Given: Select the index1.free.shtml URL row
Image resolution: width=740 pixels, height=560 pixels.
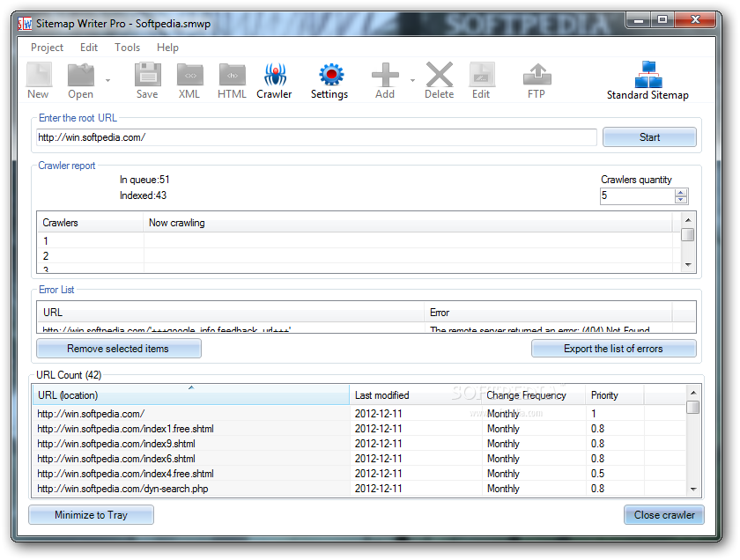Looking at the screenshot, I should pyautogui.click(x=359, y=429).
